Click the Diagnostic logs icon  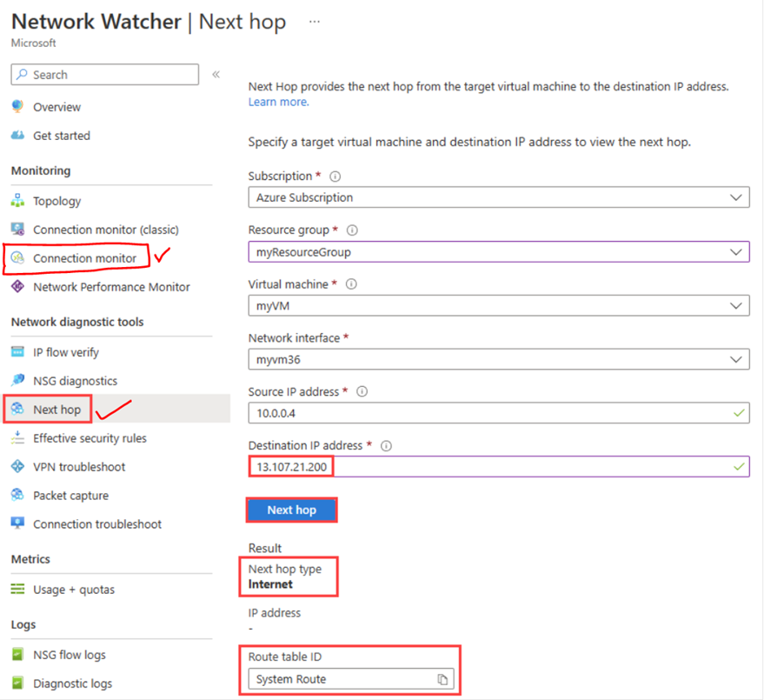[17, 683]
